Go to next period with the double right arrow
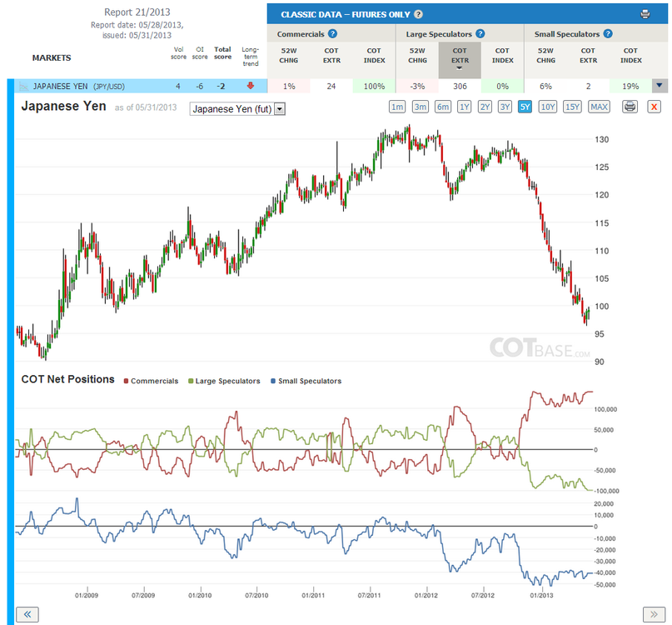This screenshot has width=672, height=625. (x=654, y=614)
